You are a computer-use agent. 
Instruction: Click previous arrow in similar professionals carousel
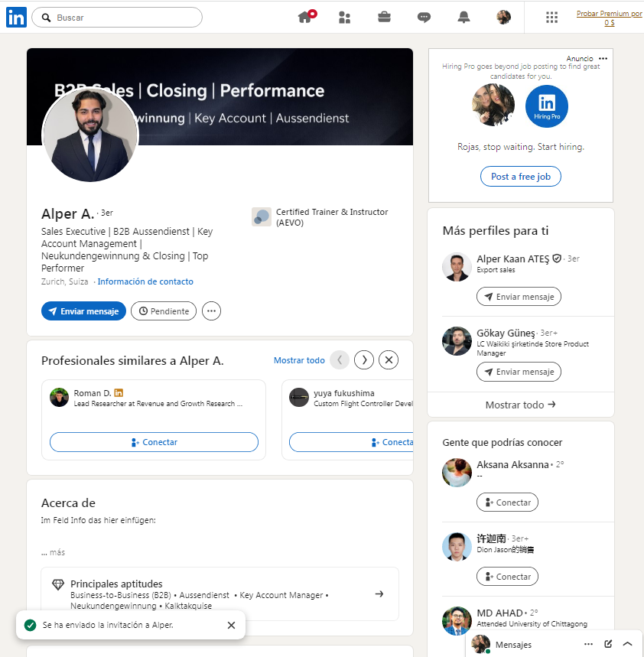(340, 360)
